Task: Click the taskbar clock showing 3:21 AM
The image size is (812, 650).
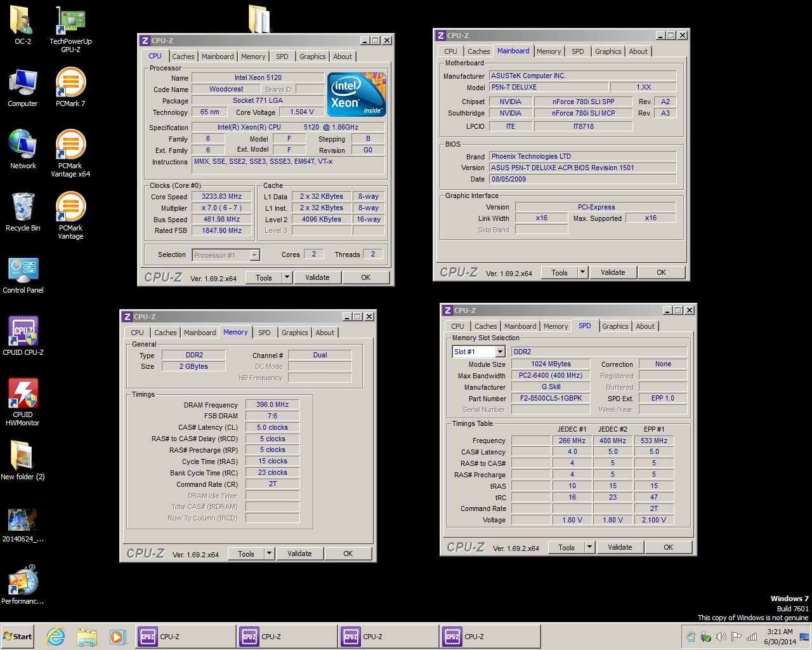Action: coord(780,637)
